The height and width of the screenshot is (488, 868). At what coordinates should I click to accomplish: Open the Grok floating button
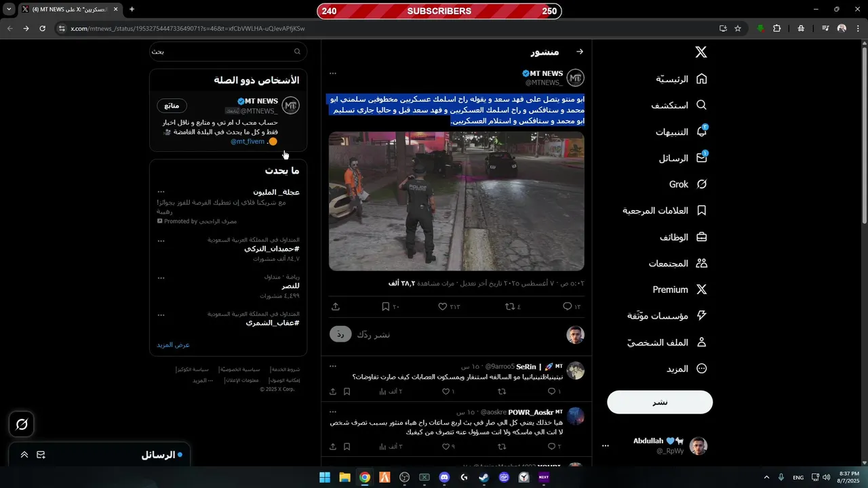pyautogui.click(x=22, y=424)
